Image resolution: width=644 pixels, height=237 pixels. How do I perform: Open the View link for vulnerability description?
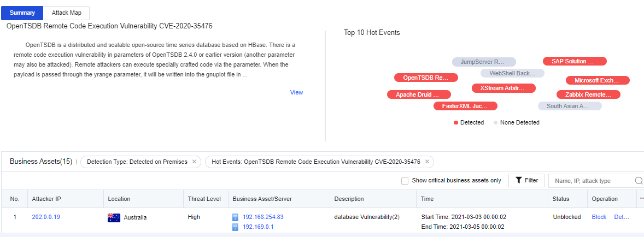pyautogui.click(x=296, y=92)
